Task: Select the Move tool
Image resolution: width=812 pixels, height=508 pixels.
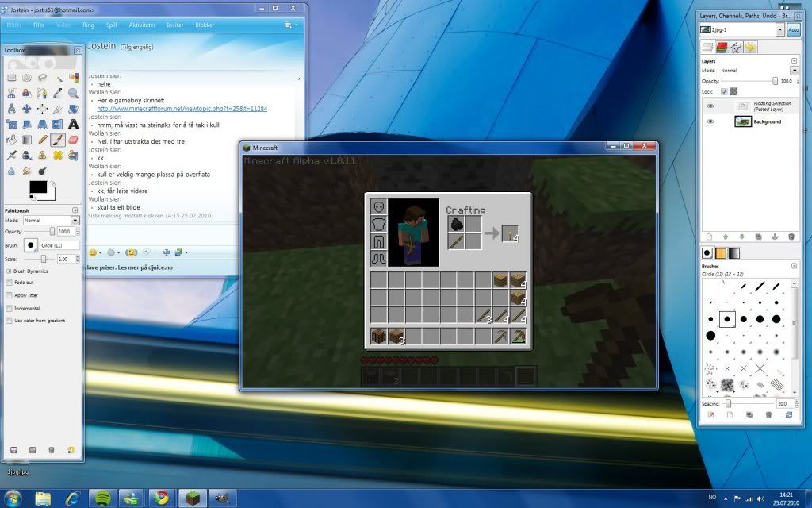Action: [27, 109]
